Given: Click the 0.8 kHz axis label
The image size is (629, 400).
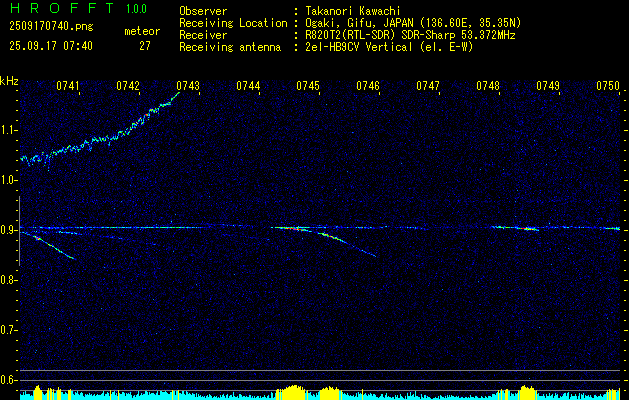Looking at the screenshot, I should point(7,280).
